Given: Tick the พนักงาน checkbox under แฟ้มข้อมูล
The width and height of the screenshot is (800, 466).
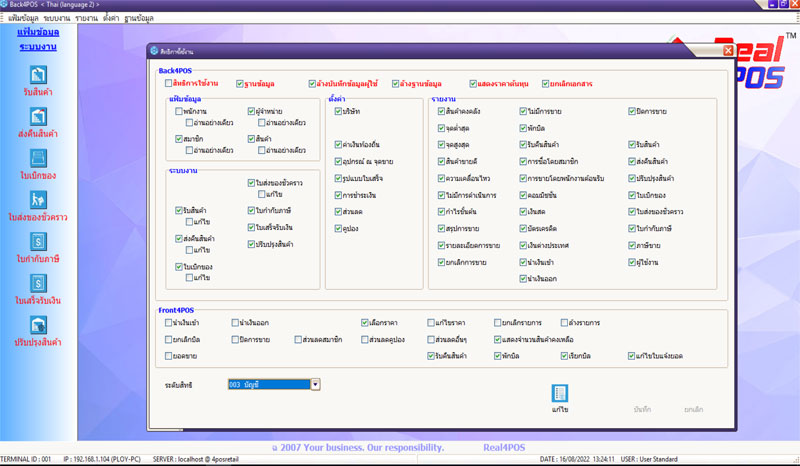Looking at the screenshot, I should coord(178,112).
